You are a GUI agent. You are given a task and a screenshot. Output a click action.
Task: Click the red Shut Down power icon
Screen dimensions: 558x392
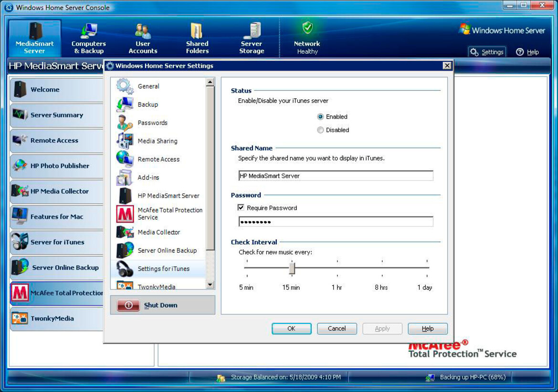click(x=128, y=305)
